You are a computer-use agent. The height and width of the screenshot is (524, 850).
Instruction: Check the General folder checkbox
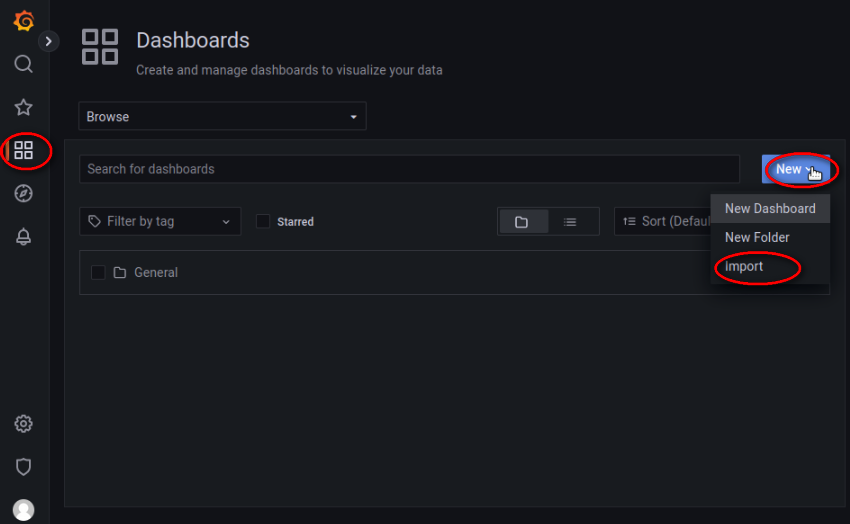pos(98,272)
